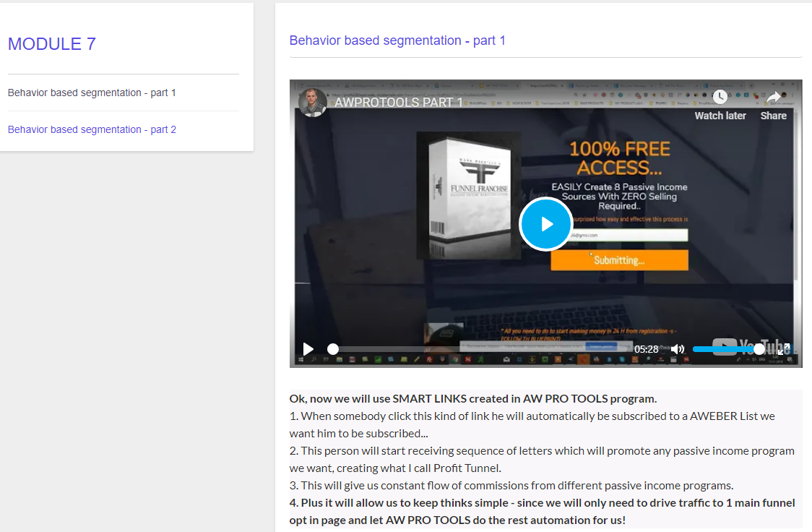The image size is (812, 532).
Task: Click the line starting 1. When somebody click this
Action: pos(532,425)
